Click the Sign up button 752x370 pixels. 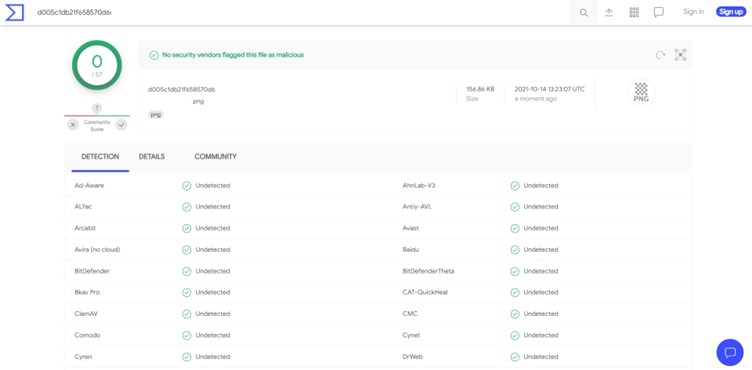click(x=731, y=12)
